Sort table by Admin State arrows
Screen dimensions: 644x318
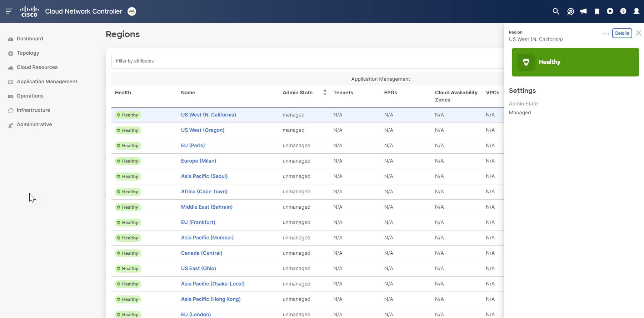click(x=325, y=93)
